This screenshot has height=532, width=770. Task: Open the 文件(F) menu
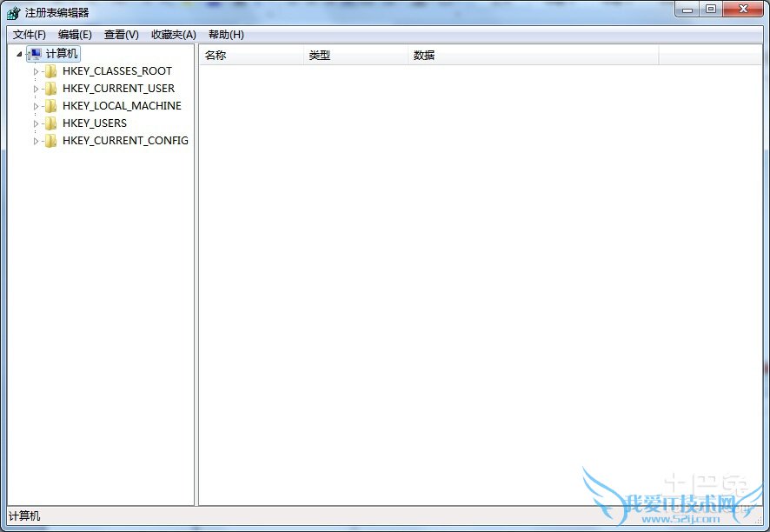(30, 35)
